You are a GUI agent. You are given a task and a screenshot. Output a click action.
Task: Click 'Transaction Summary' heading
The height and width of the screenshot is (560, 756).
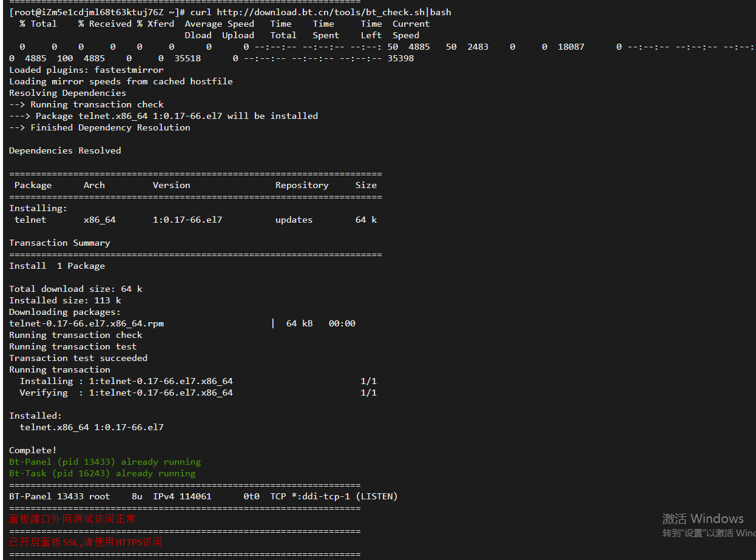pyautogui.click(x=59, y=243)
